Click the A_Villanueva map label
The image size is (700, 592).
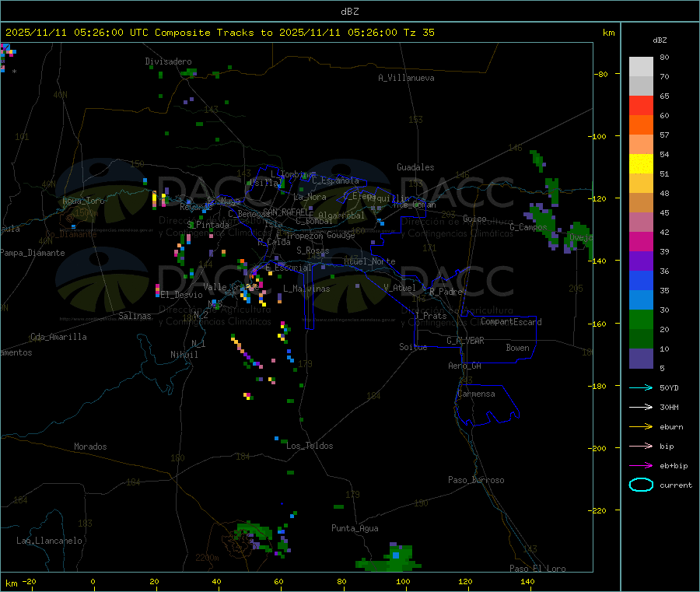[406, 78]
